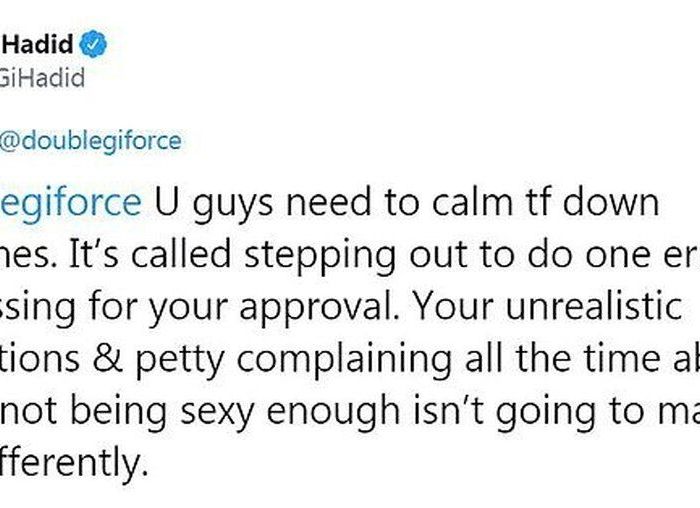700x508 pixels.
Task: Click the phrase "petty complaining"
Action: pyautogui.click(x=294, y=359)
